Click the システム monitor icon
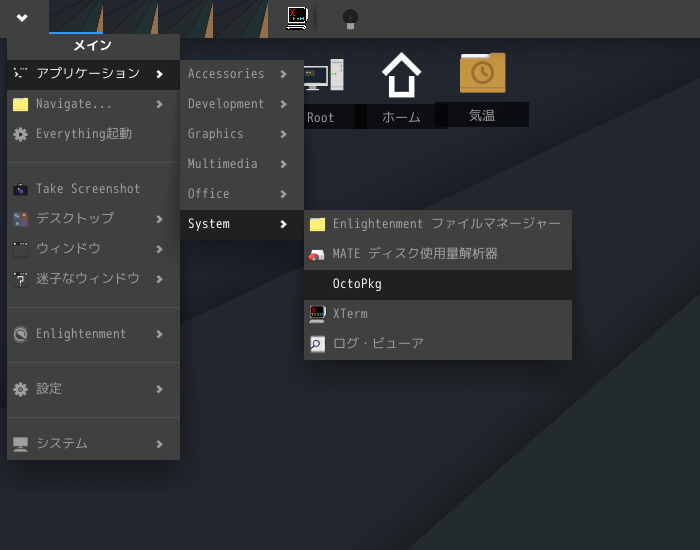Viewport: 700px width, 550px height. point(20,444)
